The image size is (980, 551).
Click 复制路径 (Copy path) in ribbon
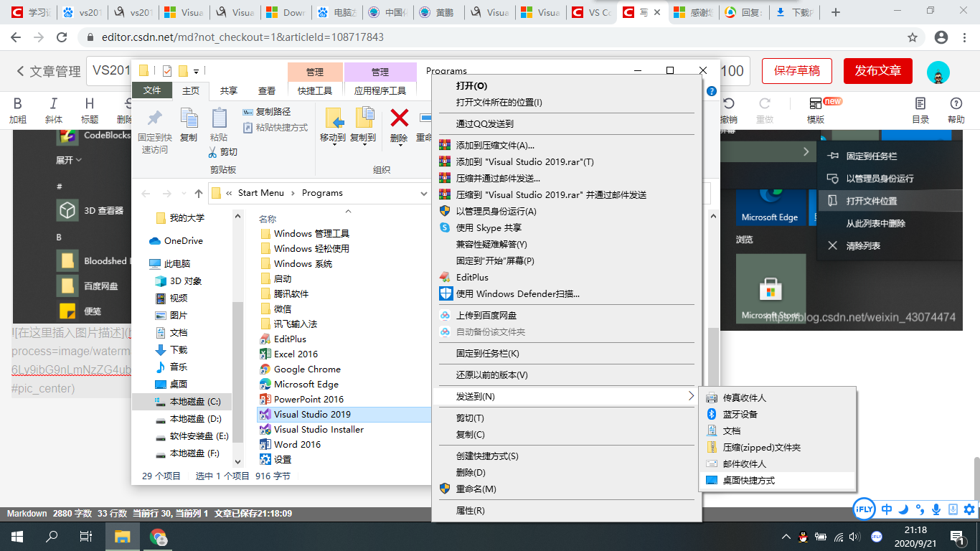(x=267, y=112)
